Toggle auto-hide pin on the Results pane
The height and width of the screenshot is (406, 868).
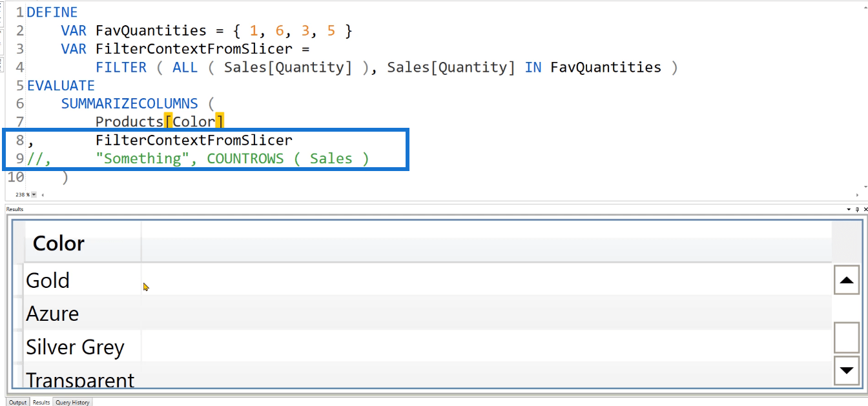[x=857, y=209]
